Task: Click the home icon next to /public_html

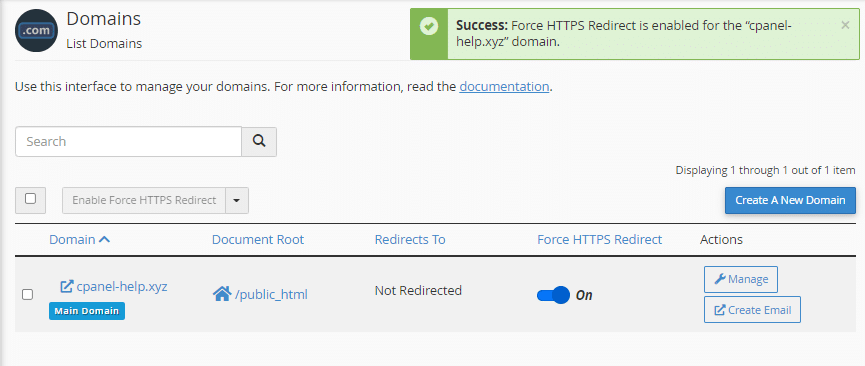Action: click(221, 294)
